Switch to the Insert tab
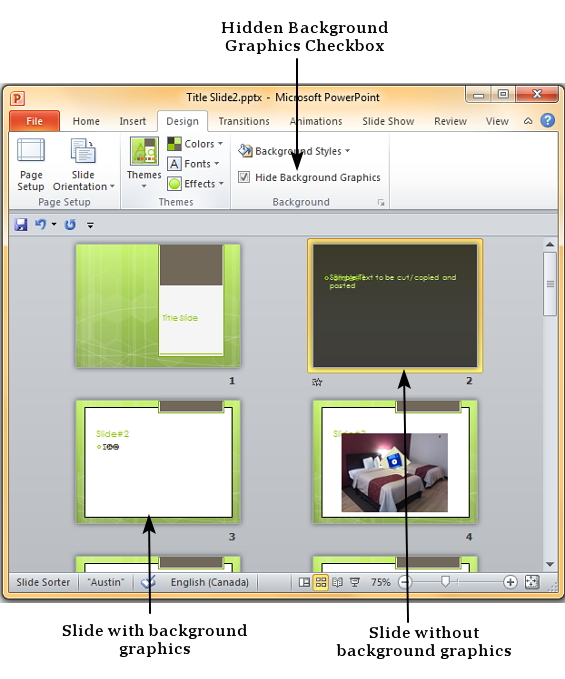The image size is (565, 679). [132, 121]
